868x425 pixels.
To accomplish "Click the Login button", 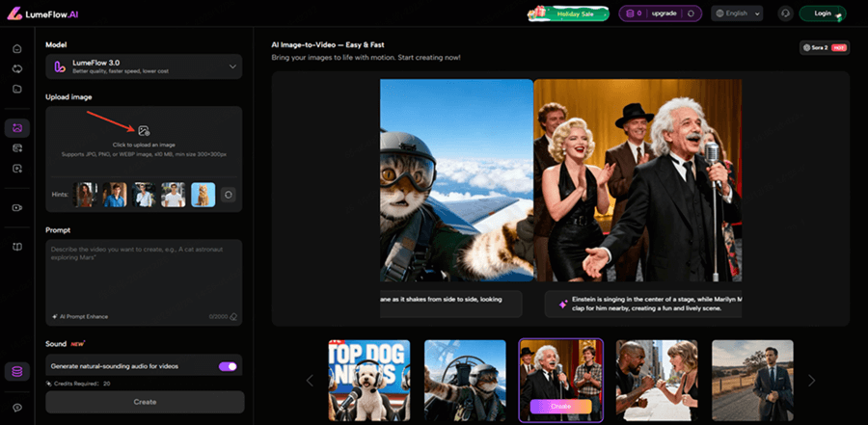I will click(x=823, y=13).
